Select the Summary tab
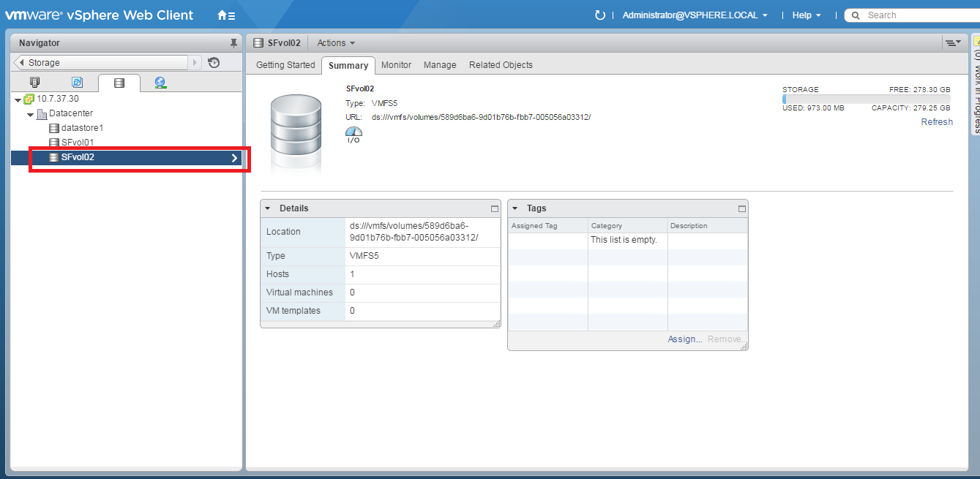This screenshot has height=479, width=980. (348, 66)
